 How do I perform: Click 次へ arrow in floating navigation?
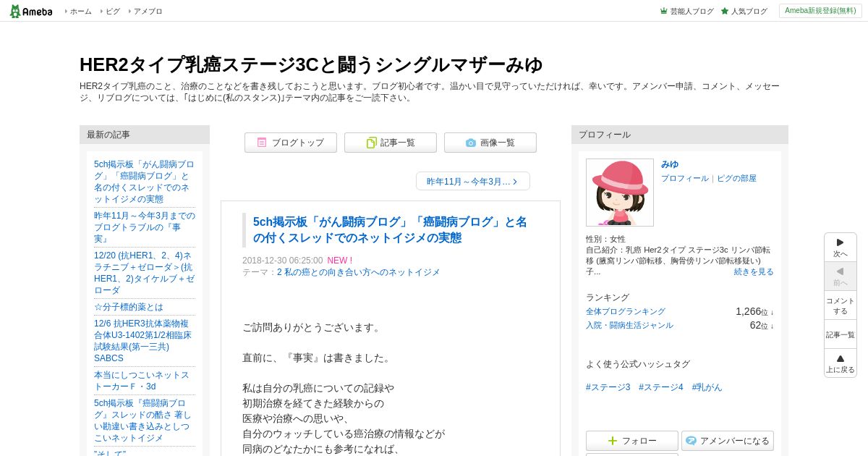coord(841,248)
